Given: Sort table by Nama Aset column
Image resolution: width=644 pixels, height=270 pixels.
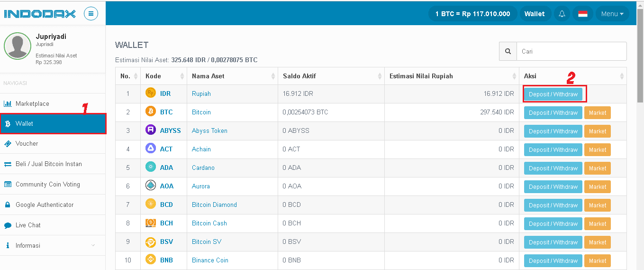Looking at the screenshot, I should tap(232, 76).
